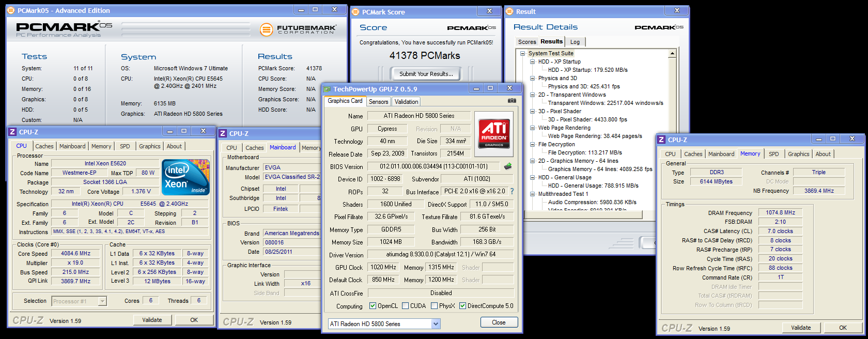The width and height of the screenshot is (868, 339).
Task: Click the Submit Your Results button
Action: click(x=426, y=74)
